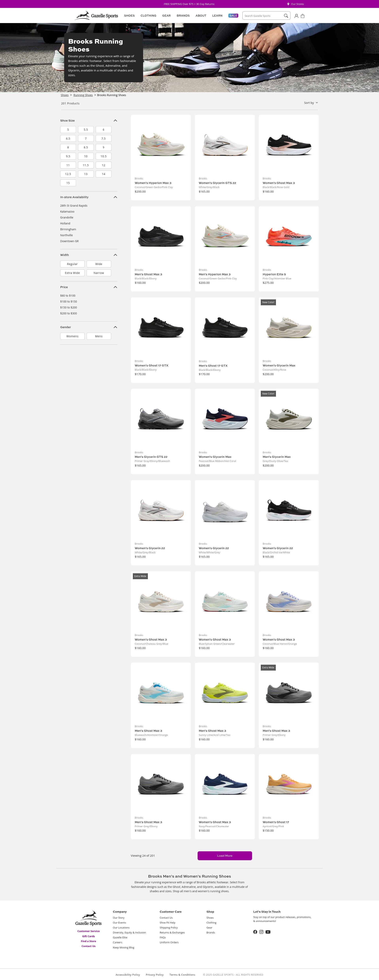Open Men's Ghost Max 3 Sunny Lime image
This screenshot has width=379, height=980.
click(x=225, y=692)
